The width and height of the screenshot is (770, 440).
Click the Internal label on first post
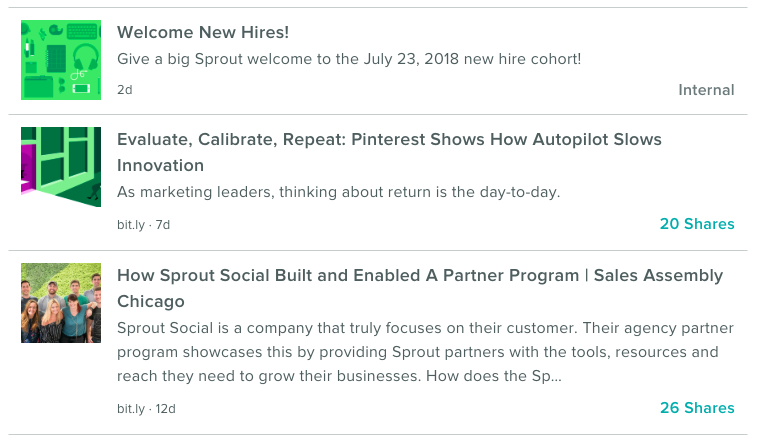[x=706, y=90]
